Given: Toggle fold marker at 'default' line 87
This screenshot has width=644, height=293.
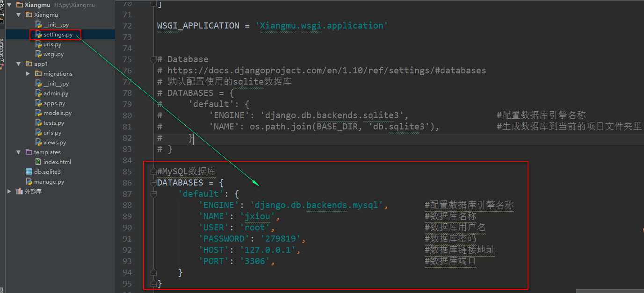Looking at the screenshot, I should [x=153, y=194].
